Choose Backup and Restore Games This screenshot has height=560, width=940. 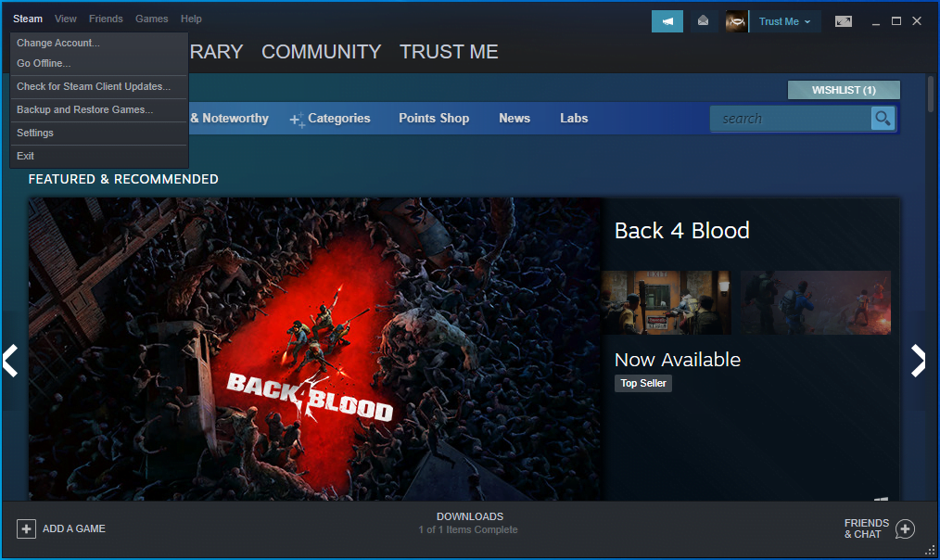coord(99,109)
